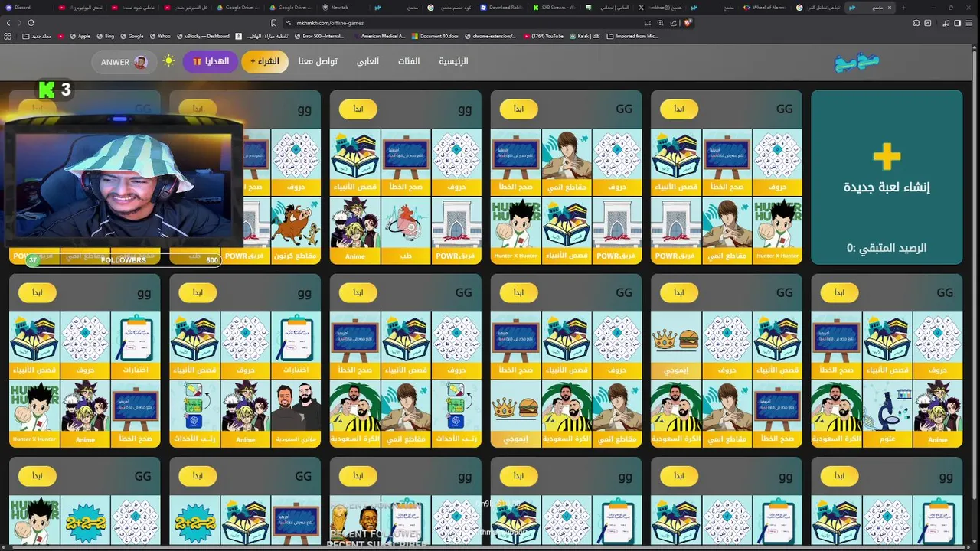Reload the page with refresh icon
The width and height of the screenshot is (980, 551).
pos(31,23)
